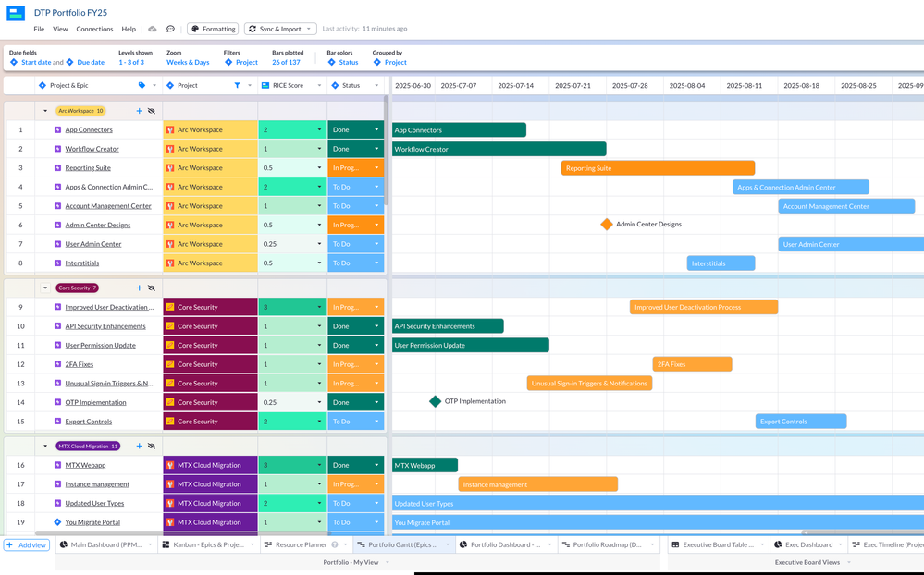
Task: Click the Sync & Import refresh icon
Action: pos(252,29)
